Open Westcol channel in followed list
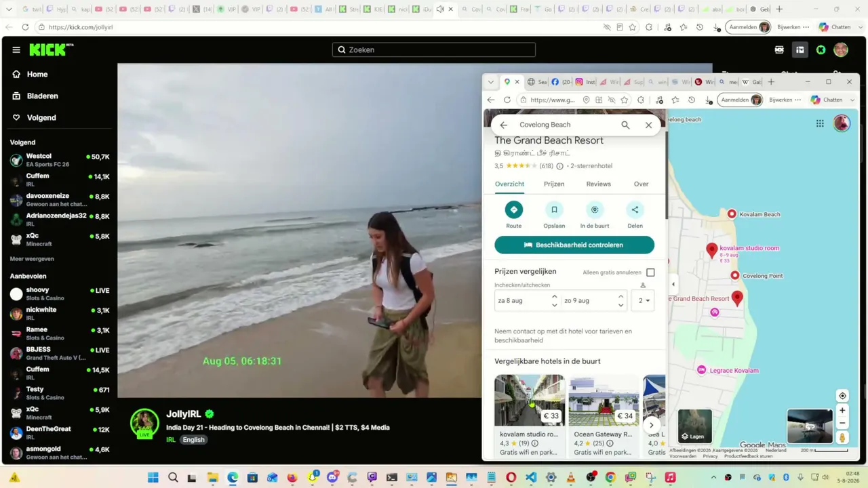Viewport: 868px width, 488px height. (x=60, y=160)
